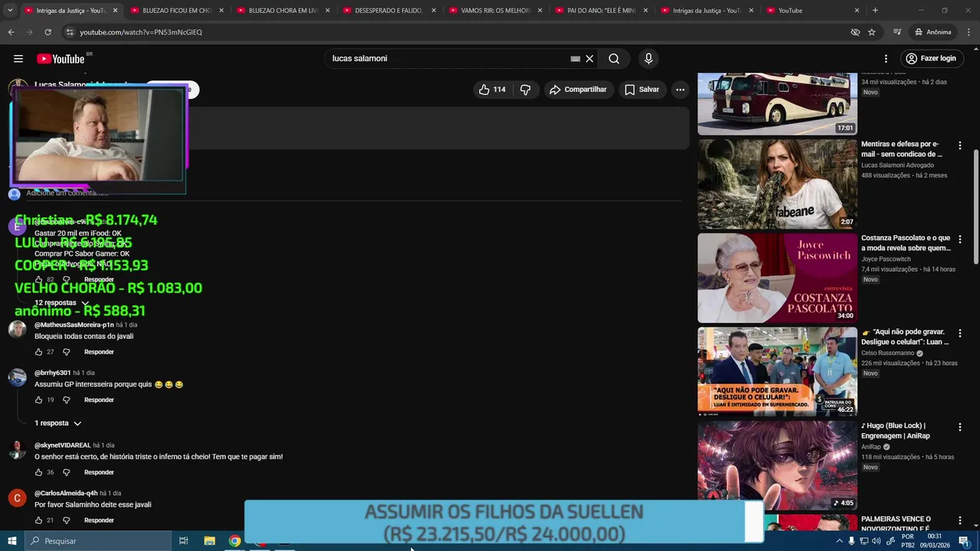Reply to skynetVIDAREAL's comment

99,472
